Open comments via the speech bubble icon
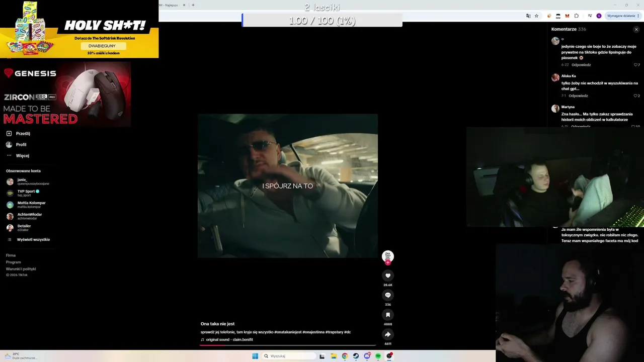644x362 pixels. (x=387, y=295)
